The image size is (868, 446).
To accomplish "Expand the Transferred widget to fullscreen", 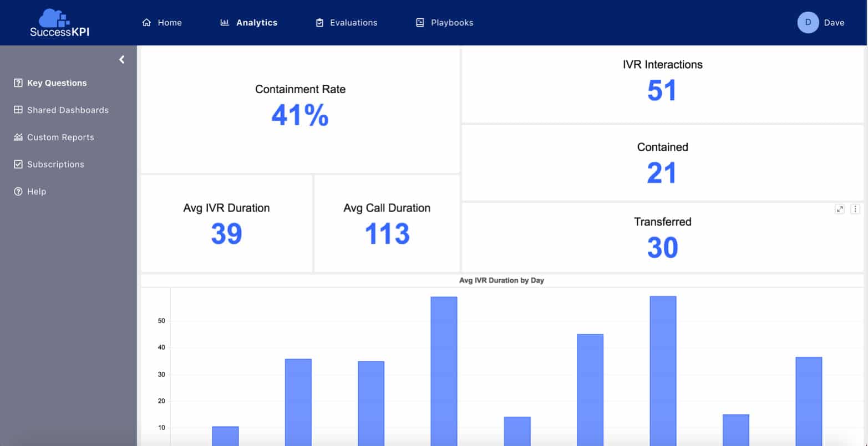I will click(x=840, y=209).
